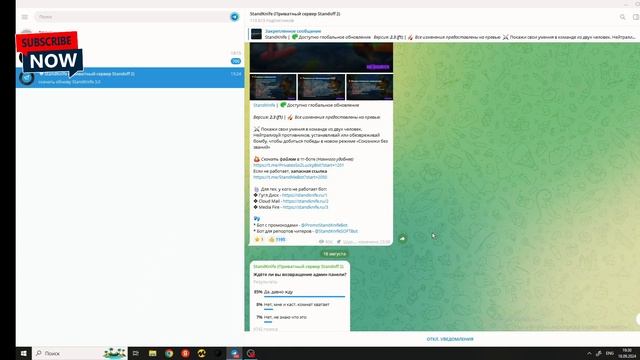
Task: Open poll sender name StandKnife
Action: pyautogui.click(x=298, y=267)
